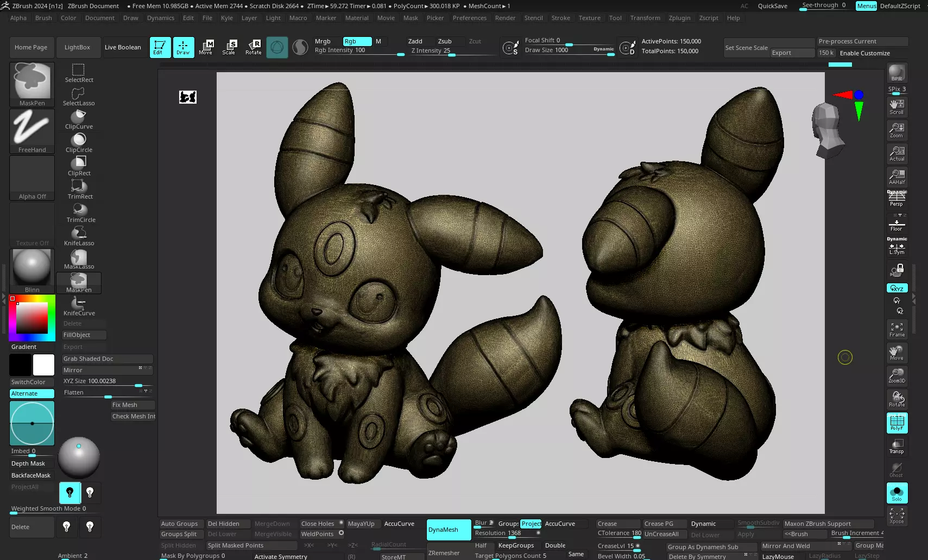Open the Zplugin menu
928x560 pixels.
[x=679, y=18]
